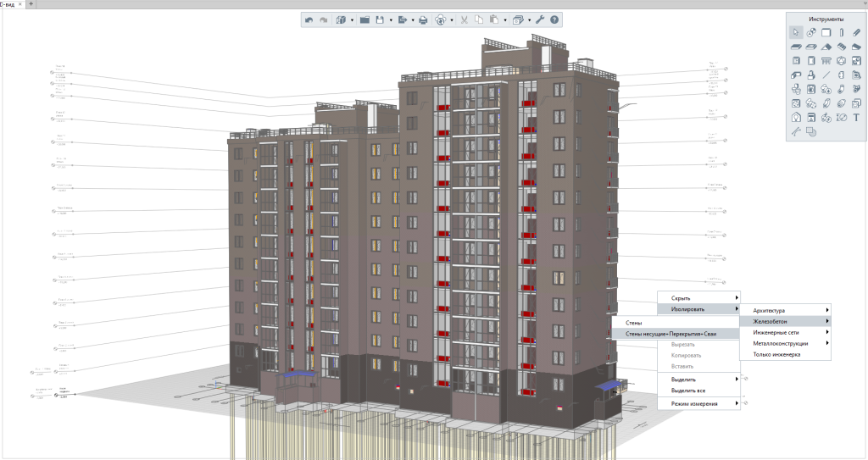Select the Text tool
The width and height of the screenshot is (868, 460).
point(856,118)
